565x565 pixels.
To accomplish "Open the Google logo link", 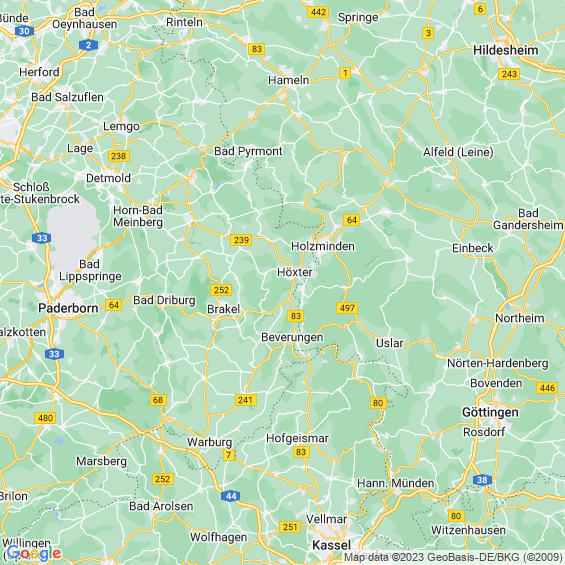I will tap(34, 553).
